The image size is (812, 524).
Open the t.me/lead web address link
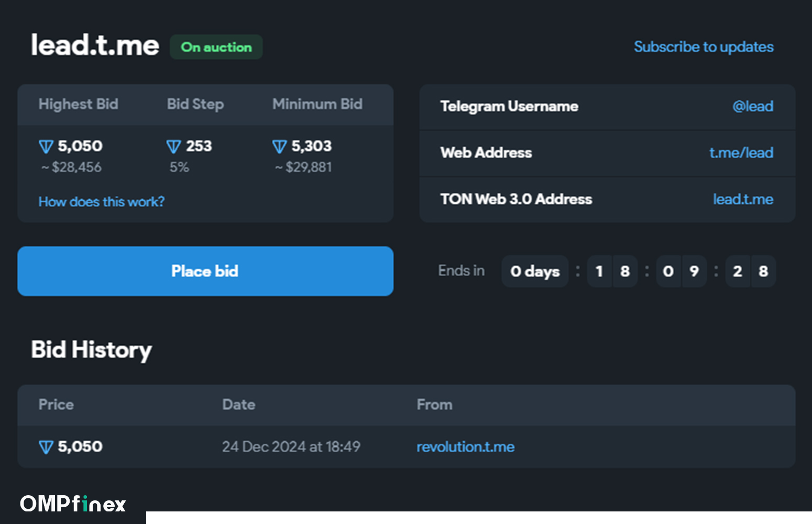pos(741,153)
